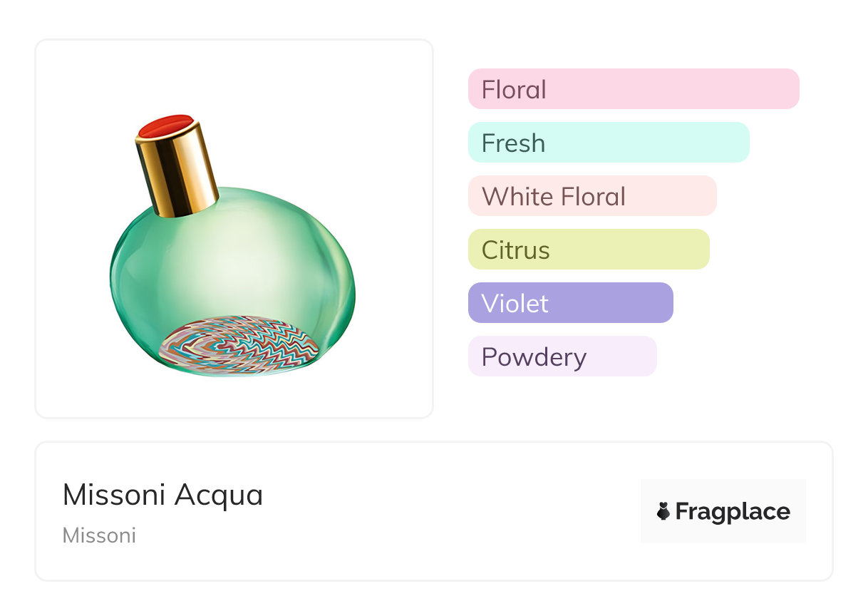868x616 pixels.
Task: Open the Missoni Acqua fragrance title
Action: pos(162,495)
